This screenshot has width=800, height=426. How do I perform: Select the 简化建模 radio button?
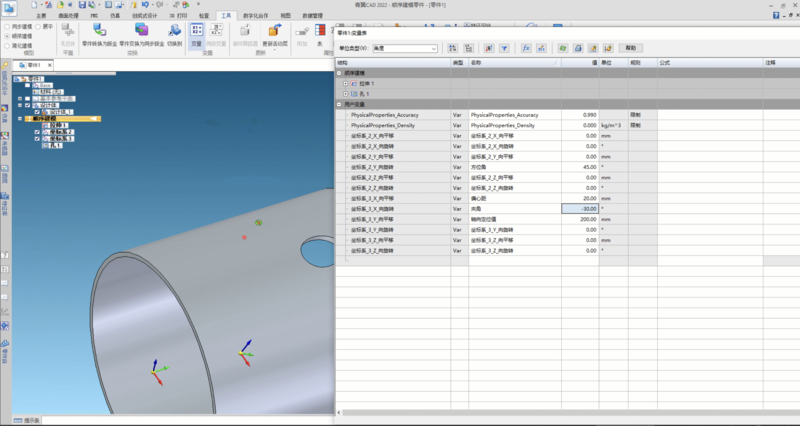5,45
